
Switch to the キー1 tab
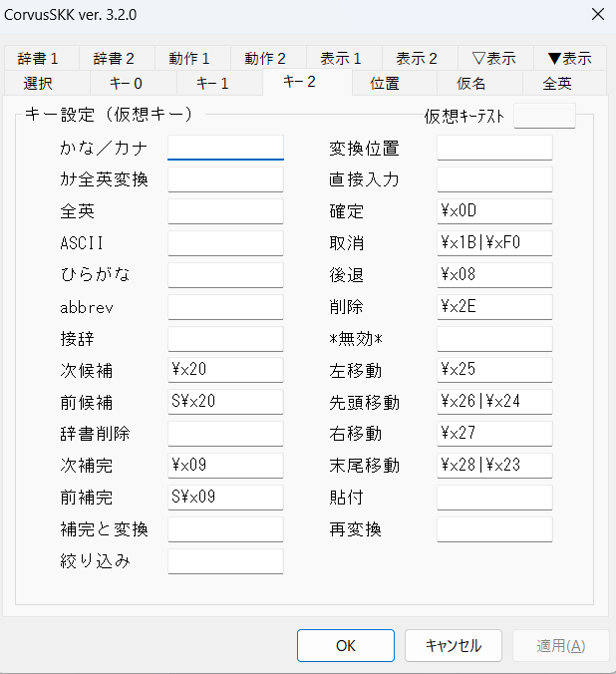pyautogui.click(x=219, y=83)
